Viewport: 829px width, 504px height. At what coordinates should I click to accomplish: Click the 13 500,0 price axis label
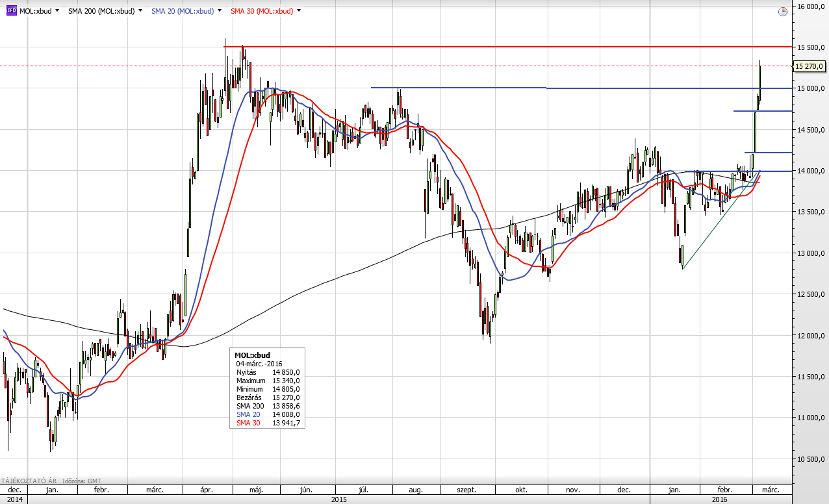(x=811, y=212)
